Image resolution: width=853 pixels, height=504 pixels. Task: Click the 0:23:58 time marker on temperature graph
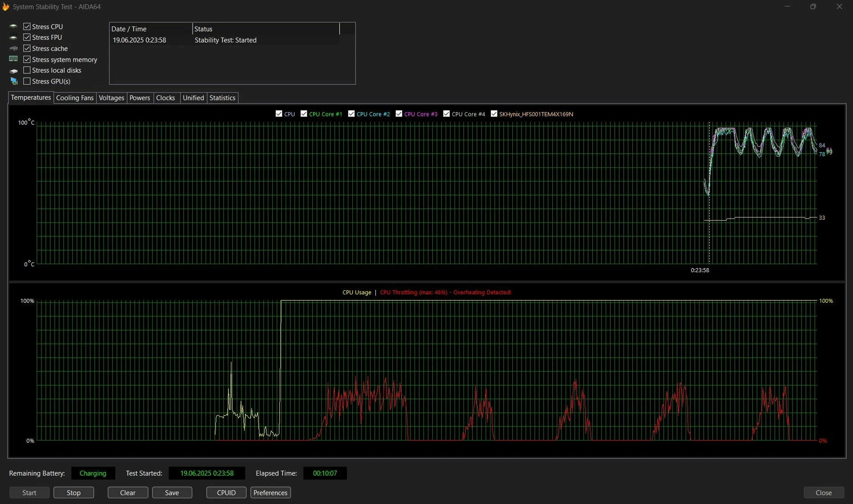click(700, 270)
